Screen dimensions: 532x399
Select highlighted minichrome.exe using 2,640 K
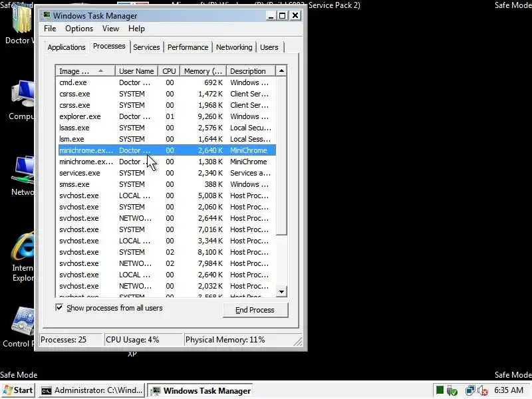click(x=166, y=150)
